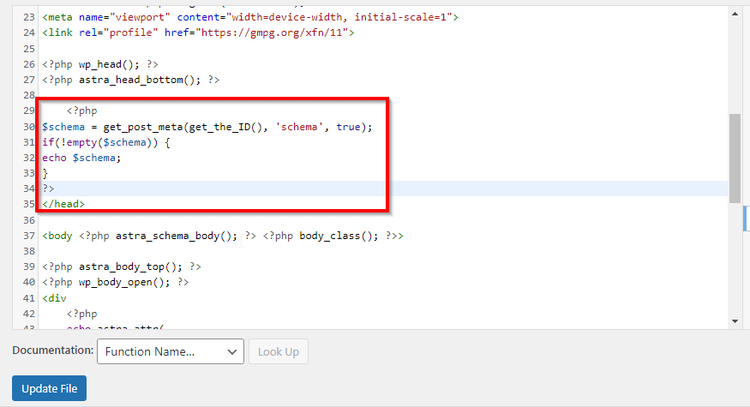Open the Function Name documentation dropdown
The width and height of the screenshot is (750, 407).
click(170, 352)
